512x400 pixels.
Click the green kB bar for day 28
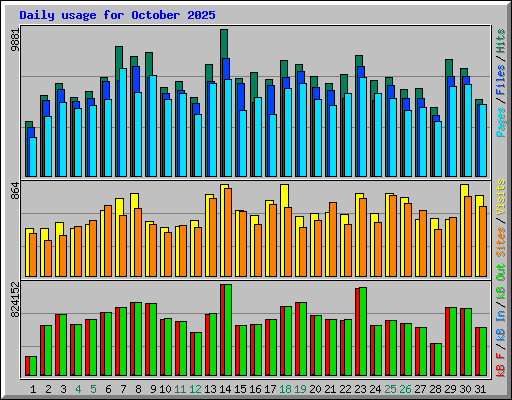click(438, 359)
